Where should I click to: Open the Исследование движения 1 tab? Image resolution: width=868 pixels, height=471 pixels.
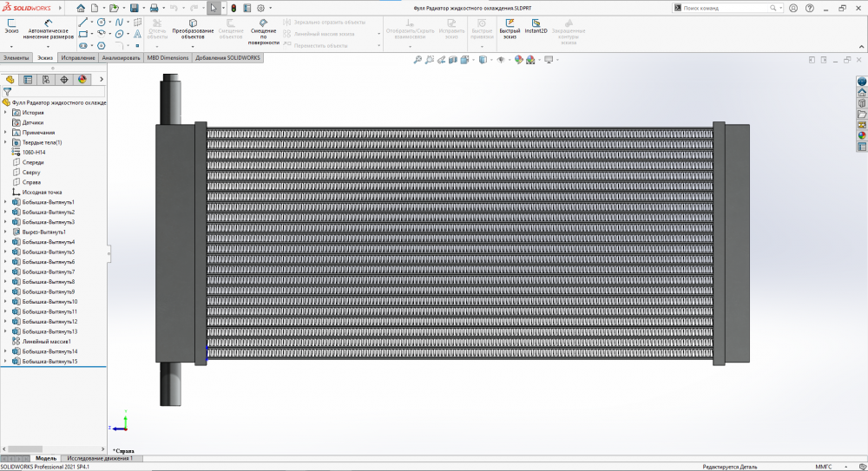[x=100, y=458]
